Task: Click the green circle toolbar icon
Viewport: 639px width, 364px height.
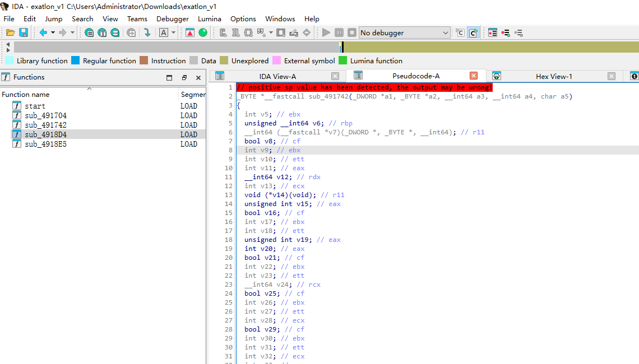Action: [x=203, y=33]
